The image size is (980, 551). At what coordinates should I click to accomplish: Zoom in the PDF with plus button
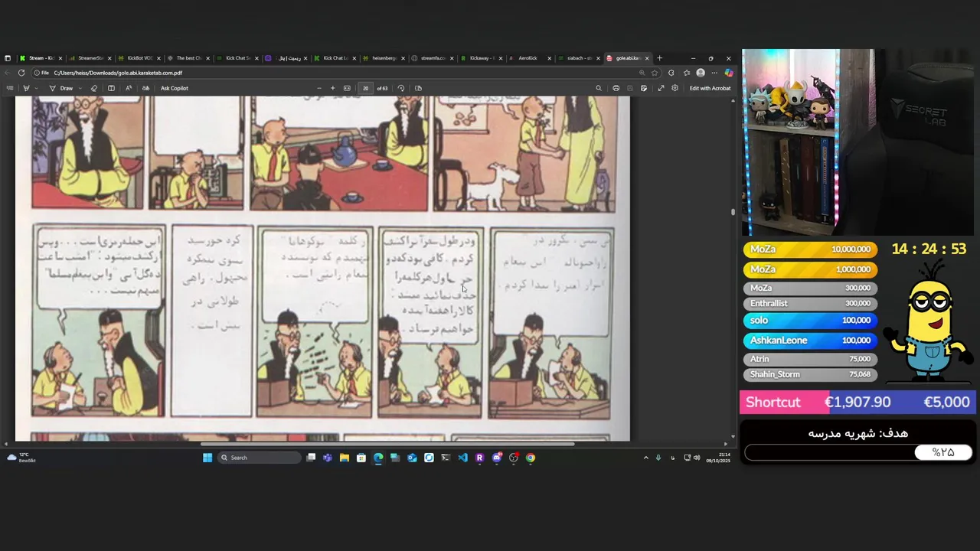click(332, 88)
